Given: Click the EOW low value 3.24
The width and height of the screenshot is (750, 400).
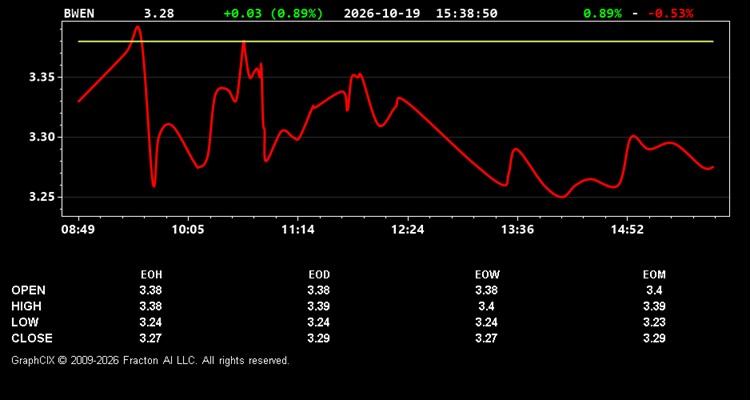Looking at the screenshot, I should pyautogui.click(x=486, y=322).
